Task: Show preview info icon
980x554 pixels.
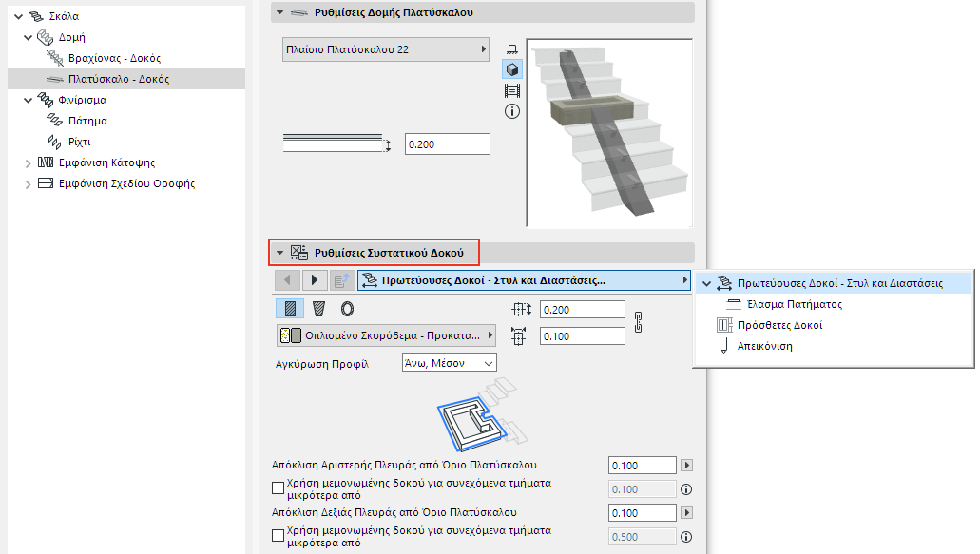Action: point(512,112)
